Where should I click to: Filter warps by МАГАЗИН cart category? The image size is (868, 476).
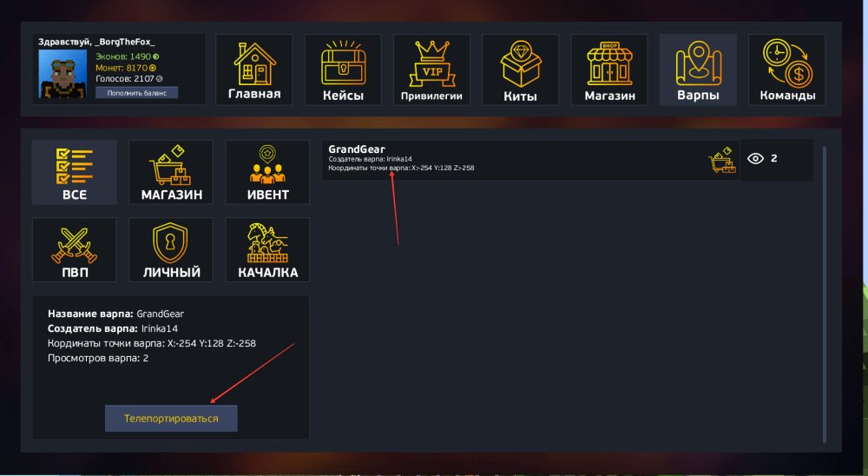click(x=171, y=172)
